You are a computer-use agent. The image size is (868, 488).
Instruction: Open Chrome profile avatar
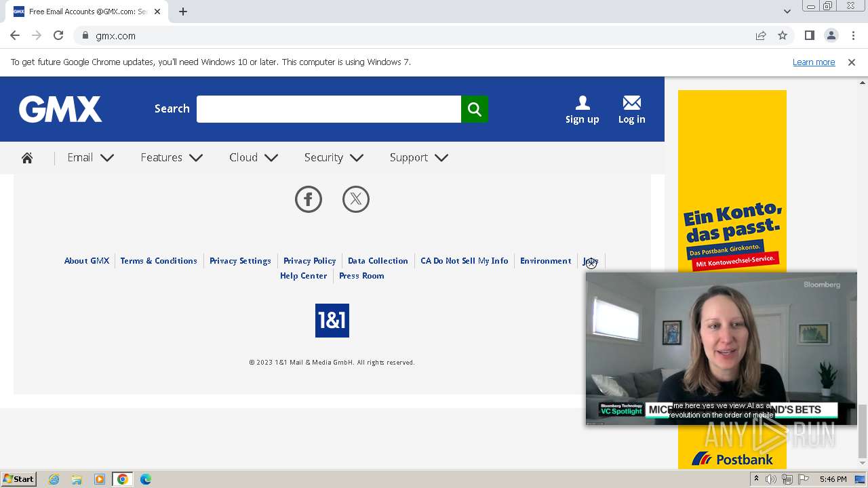(831, 35)
